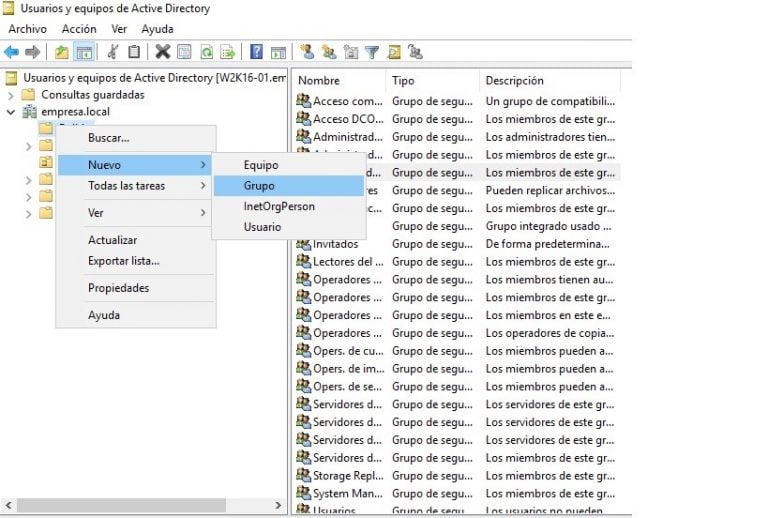Expand the Consultas guardadas tree node

tap(11, 95)
